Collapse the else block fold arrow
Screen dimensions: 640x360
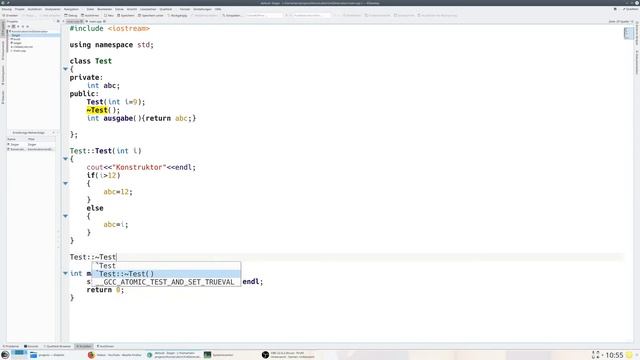[x=65, y=216]
